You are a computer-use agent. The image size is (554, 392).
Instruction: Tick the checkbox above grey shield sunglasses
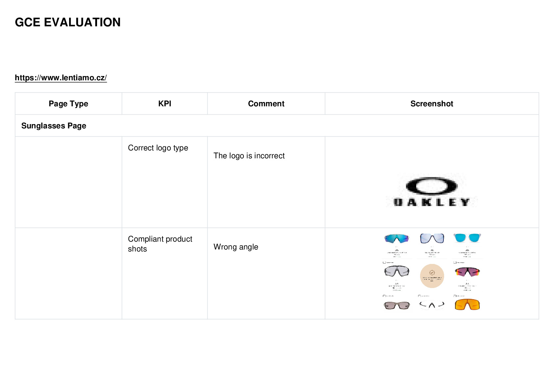pyautogui.click(x=384, y=262)
